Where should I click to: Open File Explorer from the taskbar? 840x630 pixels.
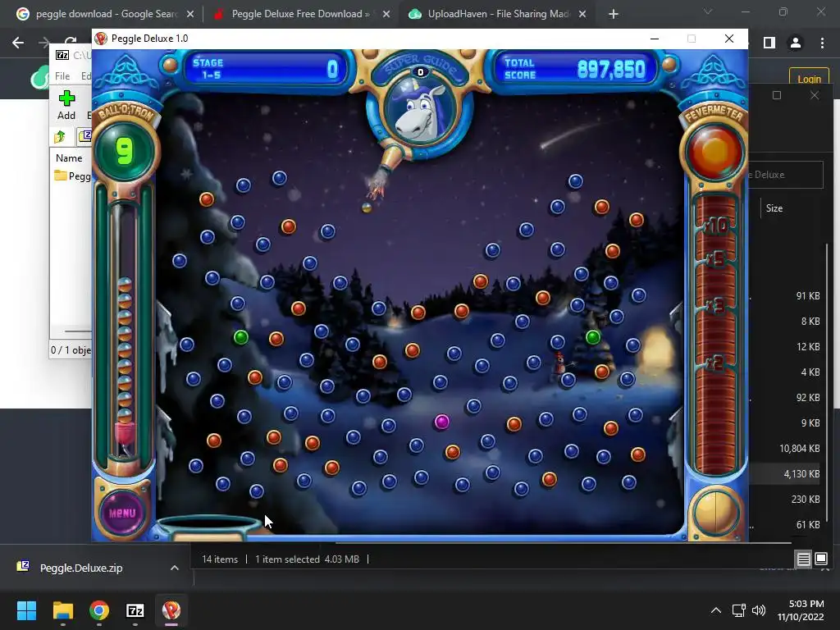coord(63,610)
